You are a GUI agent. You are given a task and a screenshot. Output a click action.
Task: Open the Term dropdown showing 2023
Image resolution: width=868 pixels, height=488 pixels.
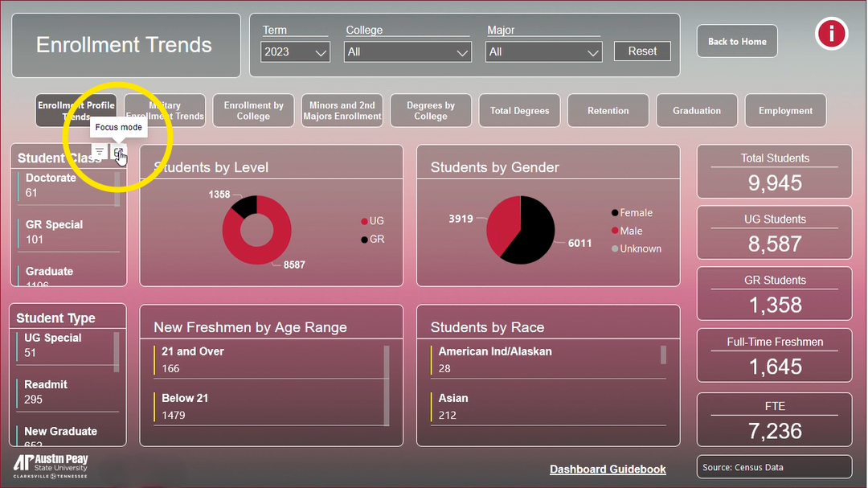[295, 52]
